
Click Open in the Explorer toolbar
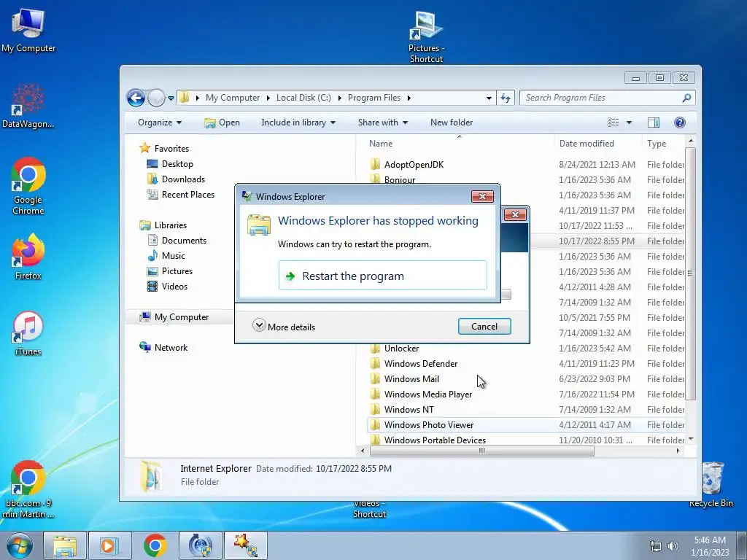coord(222,122)
